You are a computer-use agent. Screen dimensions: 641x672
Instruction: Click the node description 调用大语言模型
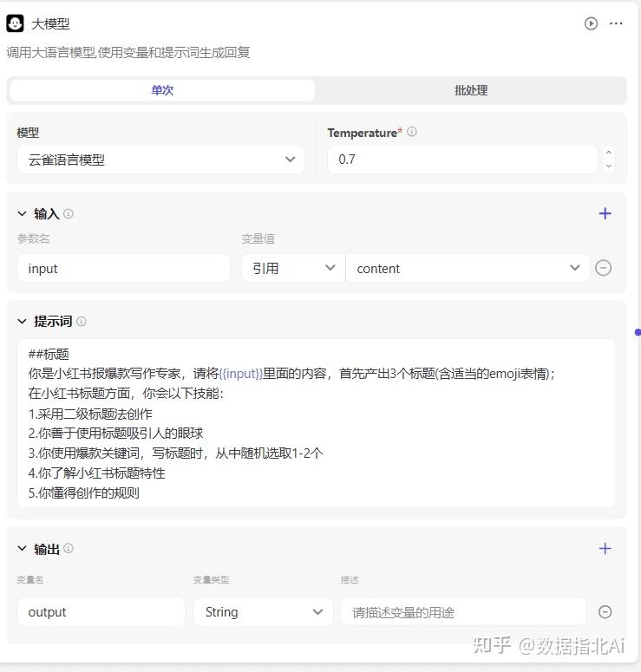coord(128,52)
